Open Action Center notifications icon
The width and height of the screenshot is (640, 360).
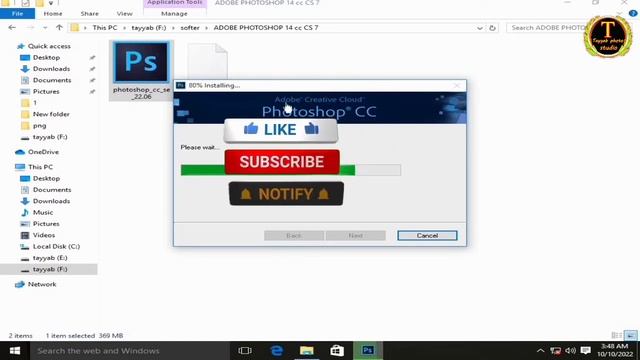(586, 351)
